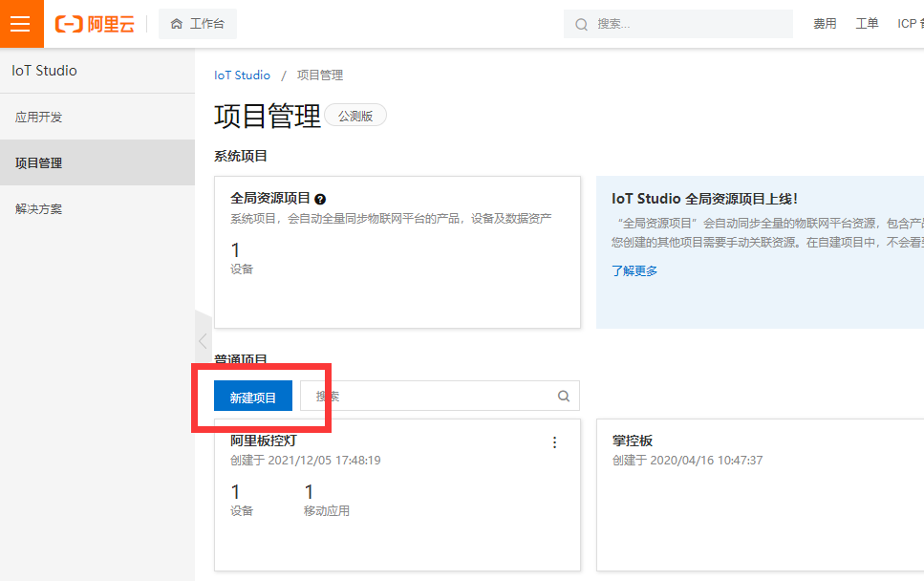
Task: Click the project search magnifier icon
Action: pyautogui.click(x=564, y=396)
